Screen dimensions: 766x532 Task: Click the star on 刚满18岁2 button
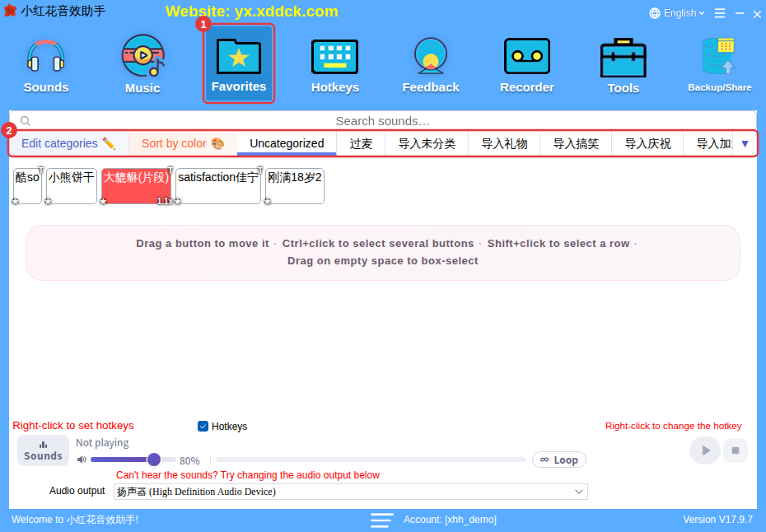[268, 201]
